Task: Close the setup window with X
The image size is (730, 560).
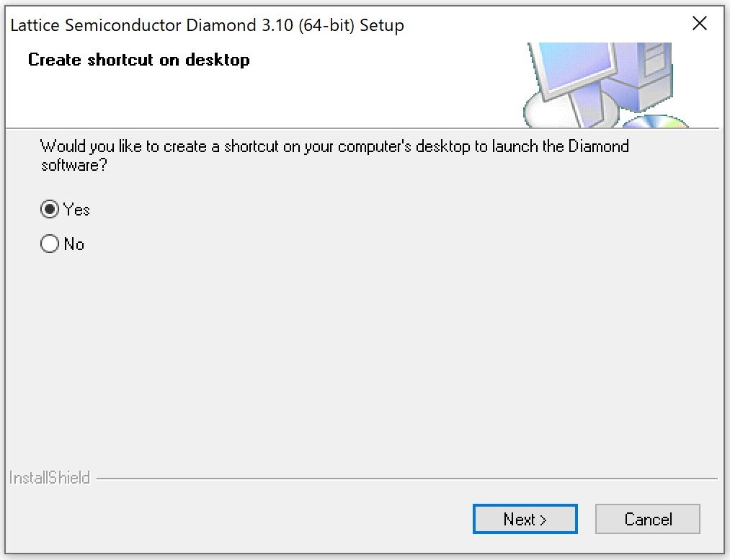Action: [699, 23]
